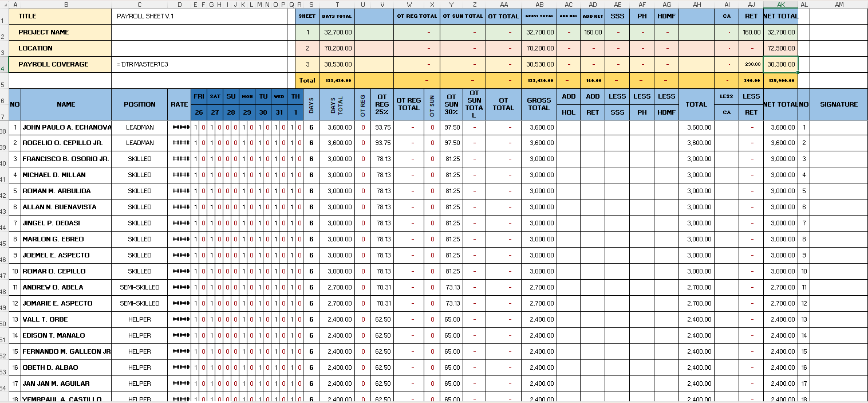Select column AM header
Screen dimensions: 868x403
(x=839, y=4)
